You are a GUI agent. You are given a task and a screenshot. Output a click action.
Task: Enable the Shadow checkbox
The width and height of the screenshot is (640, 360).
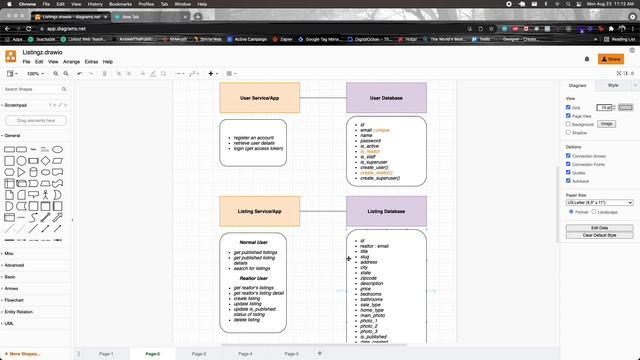pyautogui.click(x=568, y=132)
